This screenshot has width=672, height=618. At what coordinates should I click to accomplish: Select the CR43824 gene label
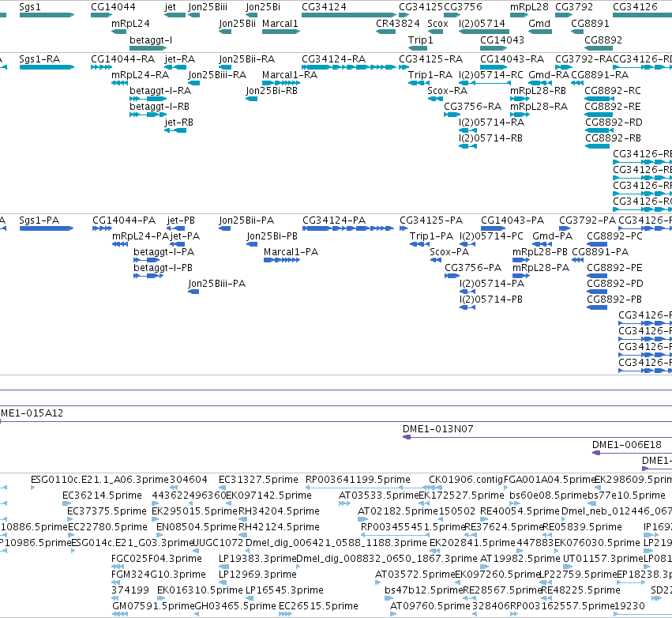398,24
